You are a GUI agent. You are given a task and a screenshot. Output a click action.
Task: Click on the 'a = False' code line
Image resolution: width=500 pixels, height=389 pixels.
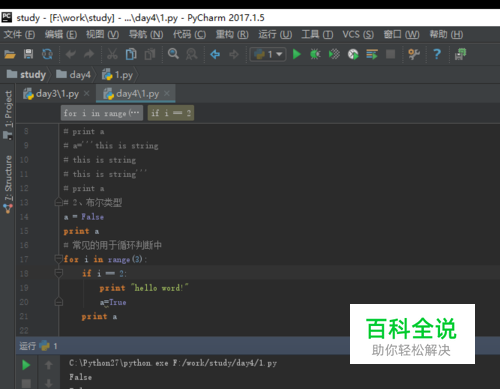point(84,217)
